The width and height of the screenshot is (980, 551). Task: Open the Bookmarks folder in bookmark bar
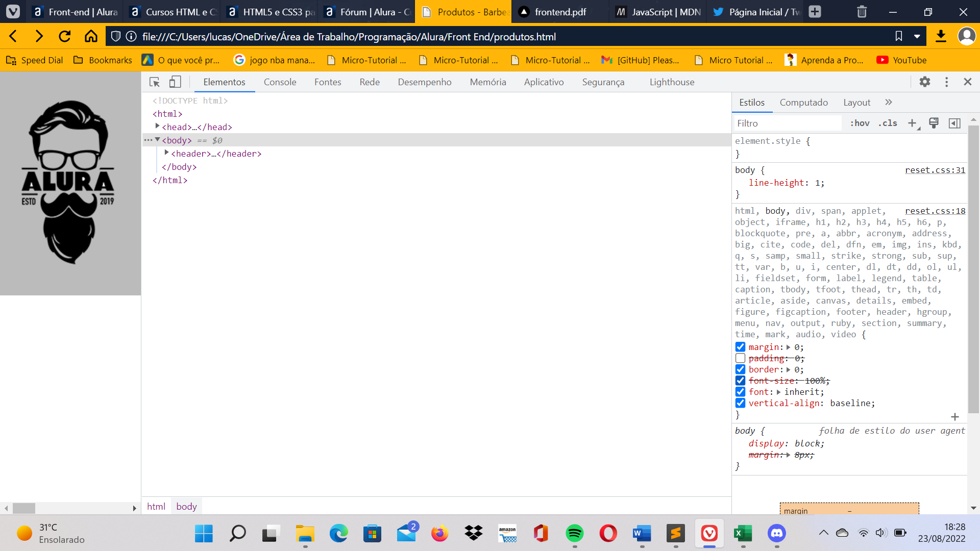103,60
